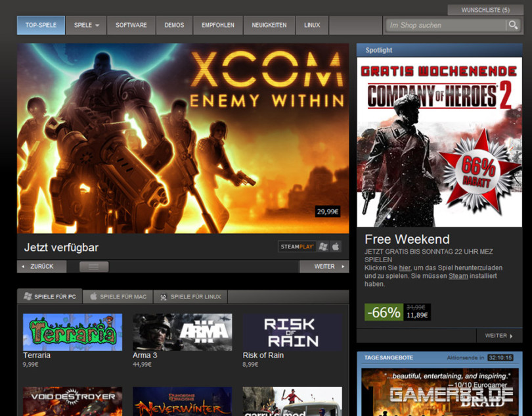Switch to Spiele für Mac tab
Screen dimensions: 532x416
coord(118,296)
